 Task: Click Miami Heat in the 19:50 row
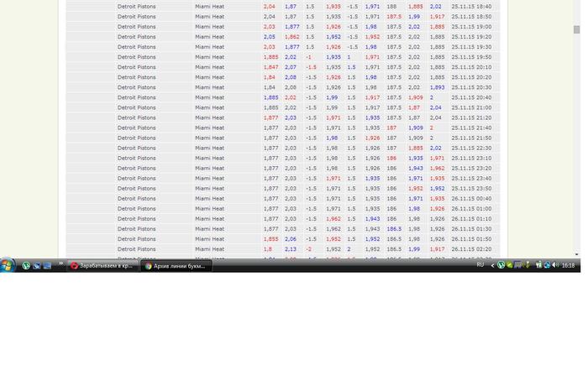click(210, 57)
